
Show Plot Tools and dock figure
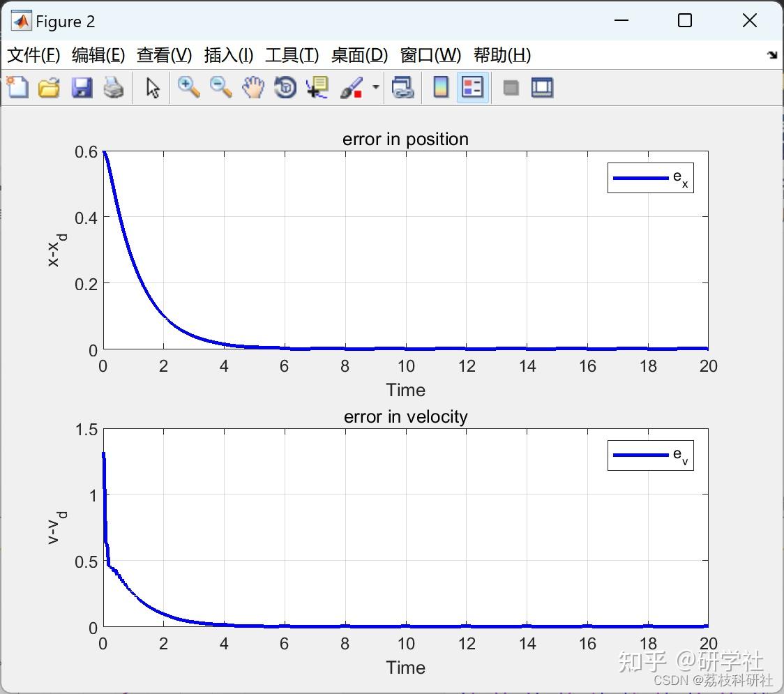pos(542,87)
